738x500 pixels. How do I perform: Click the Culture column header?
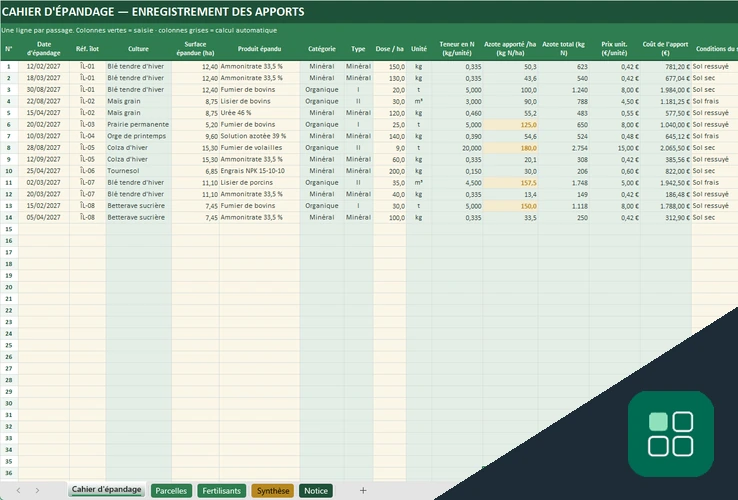click(138, 48)
